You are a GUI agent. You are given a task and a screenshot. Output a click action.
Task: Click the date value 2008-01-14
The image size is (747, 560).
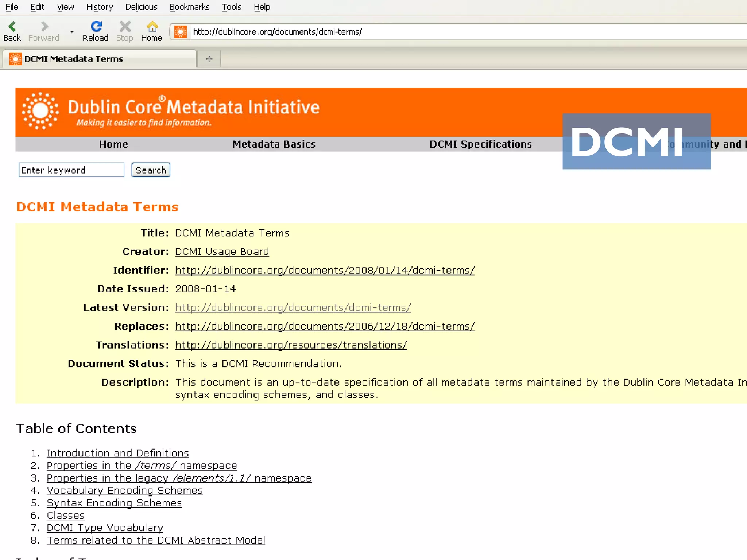pos(205,289)
